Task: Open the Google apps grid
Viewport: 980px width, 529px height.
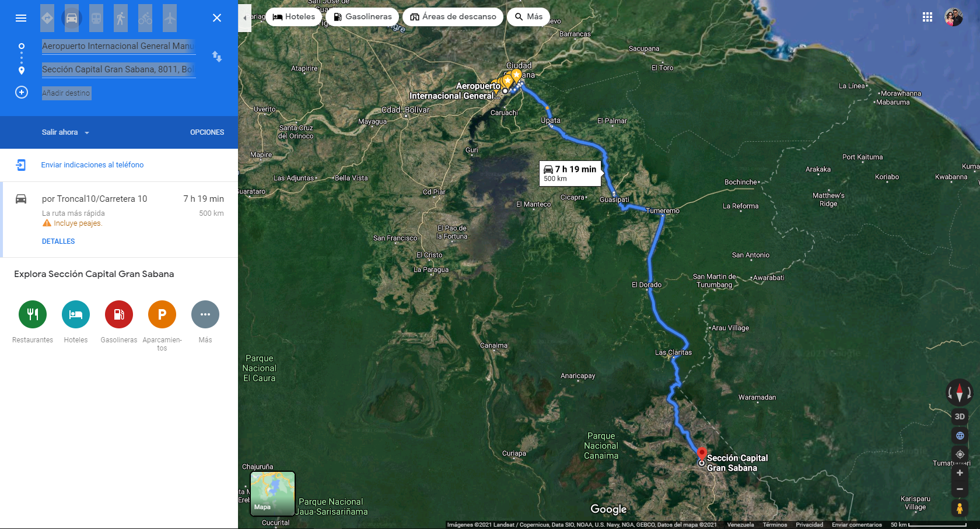Action: pyautogui.click(x=928, y=17)
